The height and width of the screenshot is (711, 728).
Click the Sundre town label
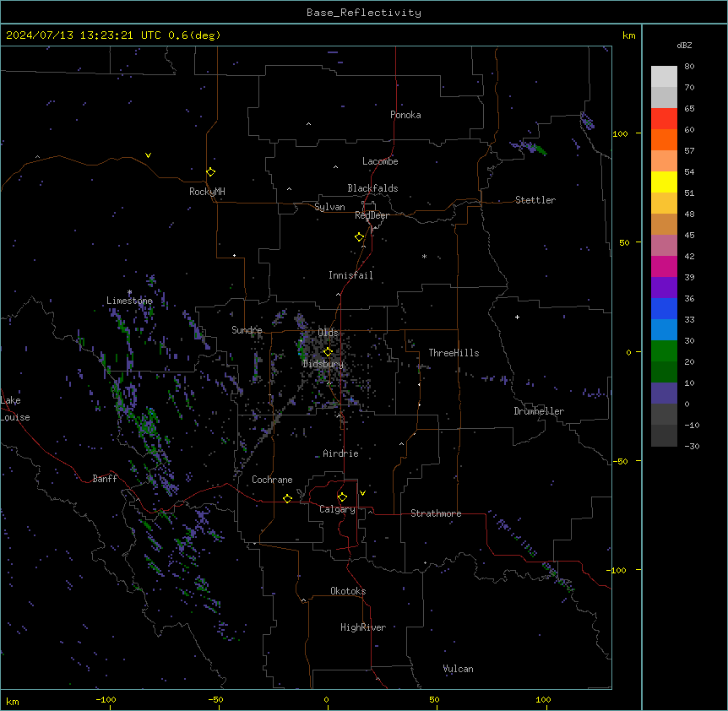pyautogui.click(x=247, y=330)
